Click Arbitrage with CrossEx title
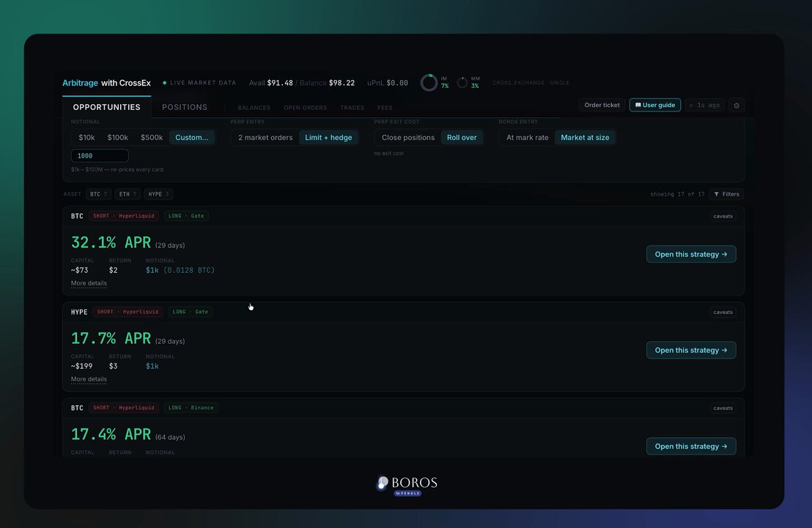Viewport: 812px width, 528px height. point(107,83)
